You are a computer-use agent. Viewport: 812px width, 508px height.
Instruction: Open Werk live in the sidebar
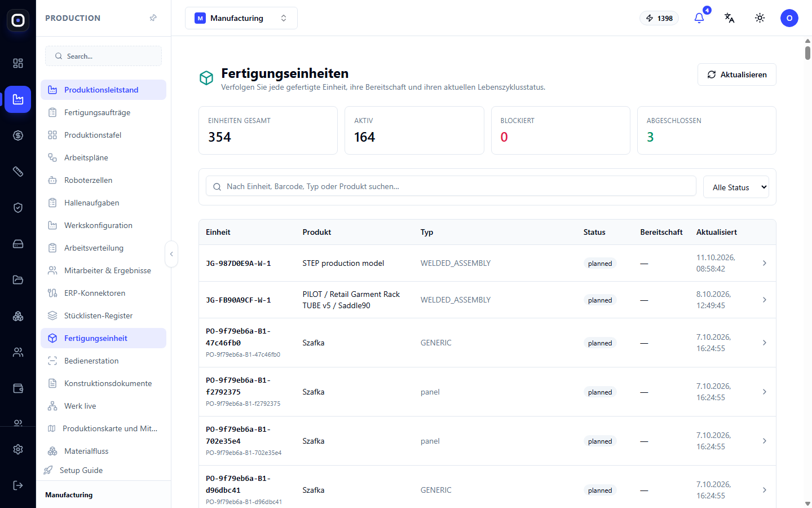pos(103,406)
